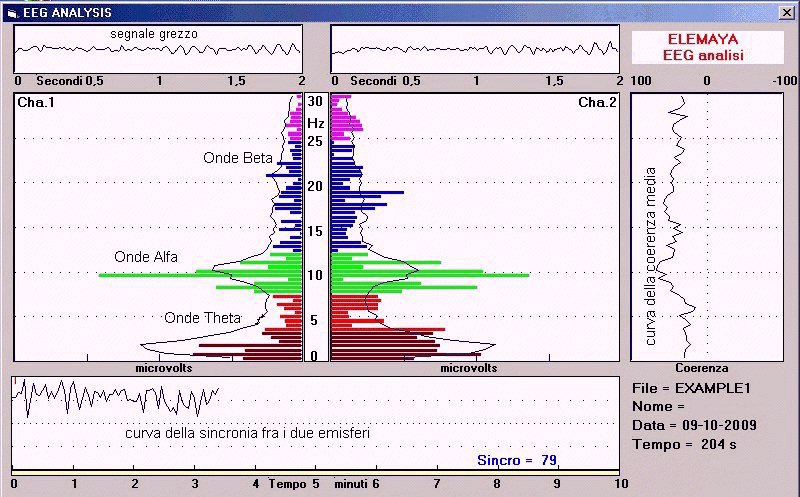
Task: Click the ELEMAYA EEG analisi logo box
Action: 708,47
